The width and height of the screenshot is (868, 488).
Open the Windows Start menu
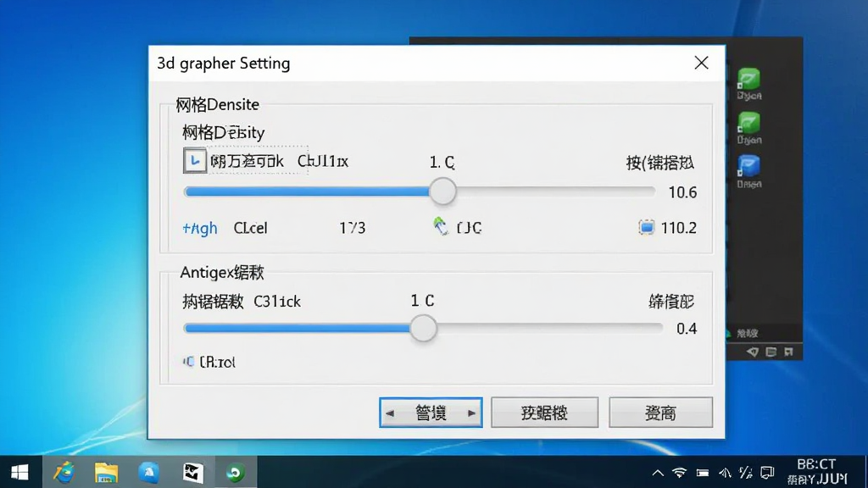20,472
